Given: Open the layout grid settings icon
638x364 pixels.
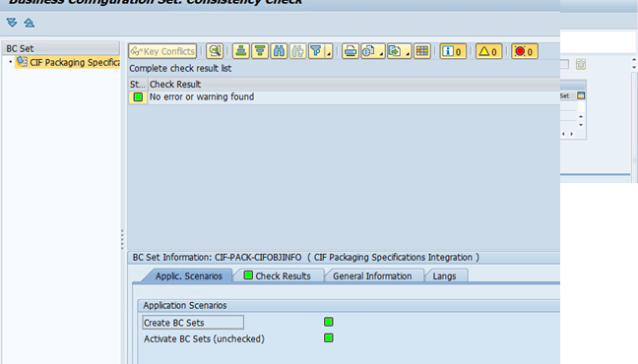Looking at the screenshot, I should 422,51.
